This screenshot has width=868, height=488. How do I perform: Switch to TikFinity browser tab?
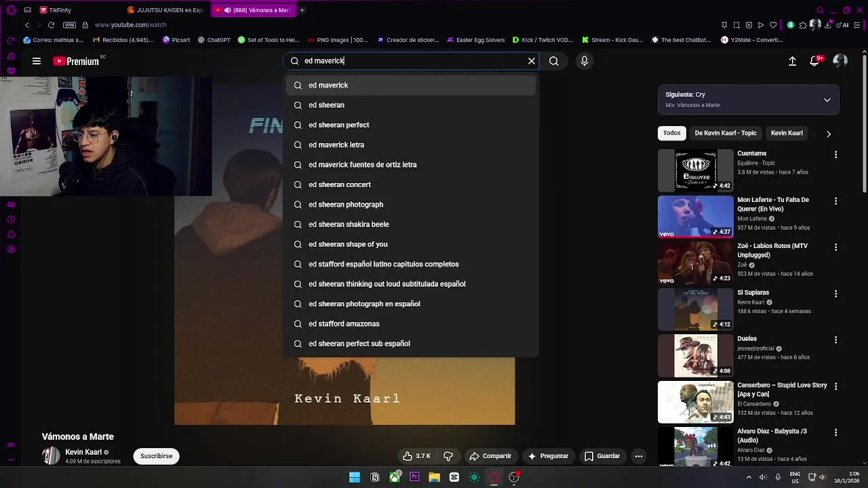78,10
